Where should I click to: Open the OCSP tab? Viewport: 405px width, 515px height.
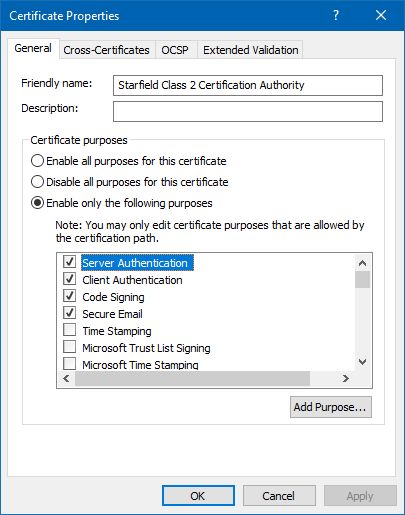(x=175, y=50)
